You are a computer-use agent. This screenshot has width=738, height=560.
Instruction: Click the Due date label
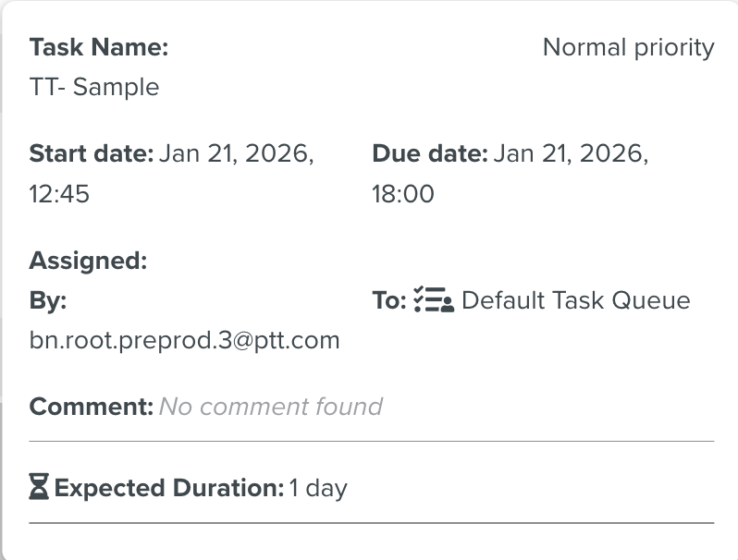pos(430,153)
